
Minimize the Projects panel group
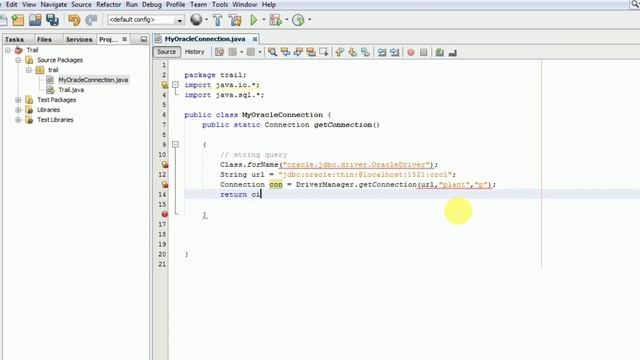[x=144, y=39]
